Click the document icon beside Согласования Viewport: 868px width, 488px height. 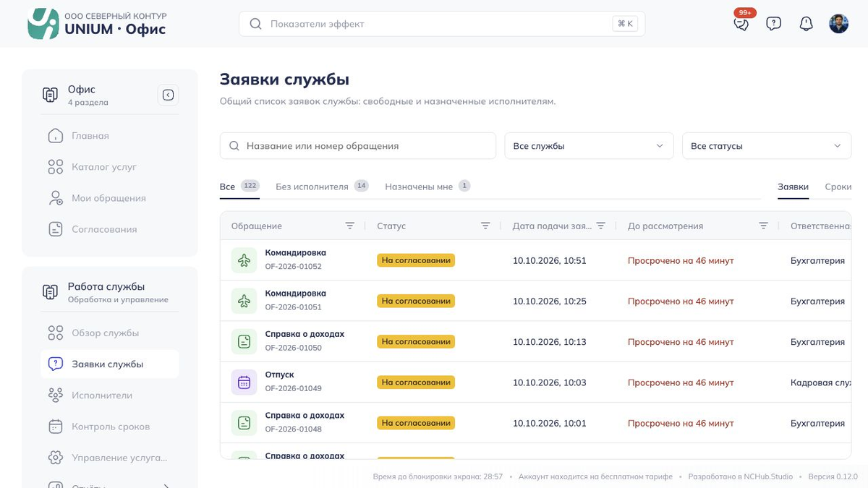tap(56, 229)
